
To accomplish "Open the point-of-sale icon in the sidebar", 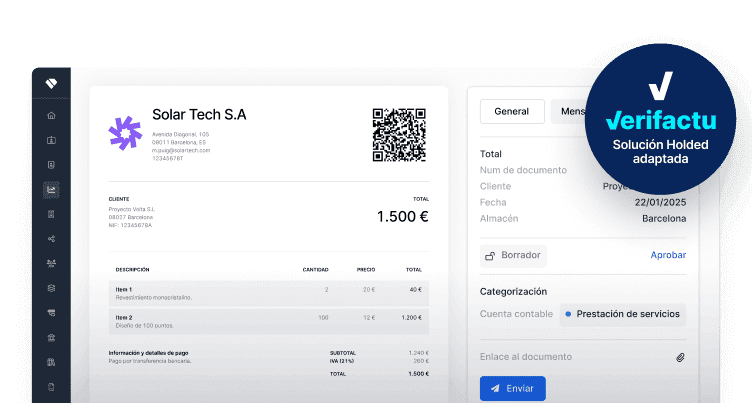I will tap(51, 313).
